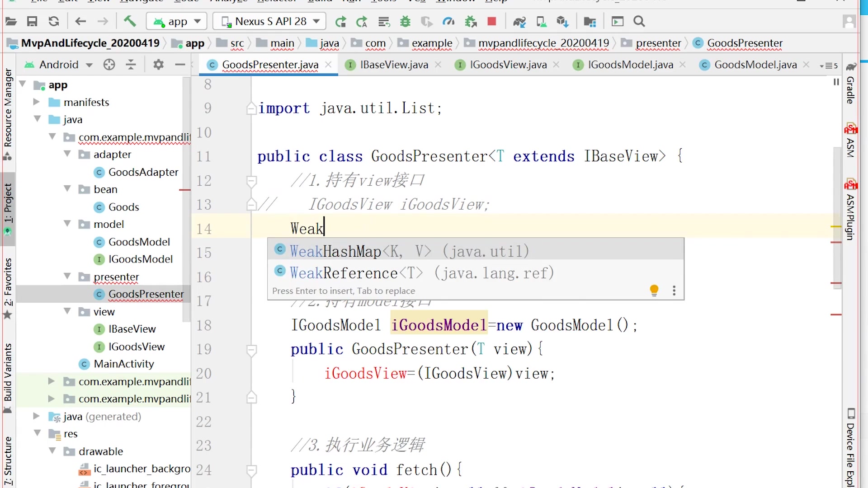Viewport: 868px width, 488px height.
Task: Open the run anything terminal icon
Action: pyautogui.click(x=618, y=21)
